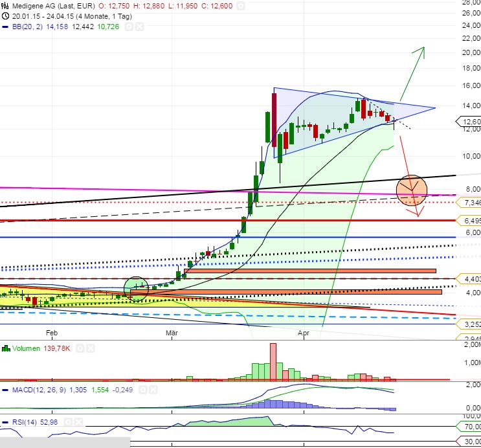Viewport: 481px width, 448px height.
Task: Click the lower BB value 10,726
Action: click(x=108, y=27)
